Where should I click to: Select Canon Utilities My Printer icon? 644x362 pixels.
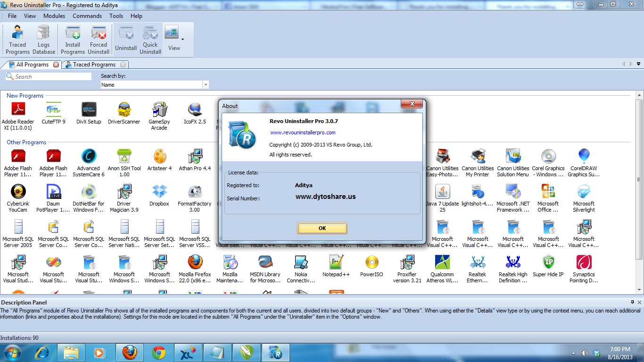pyautogui.click(x=478, y=163)
